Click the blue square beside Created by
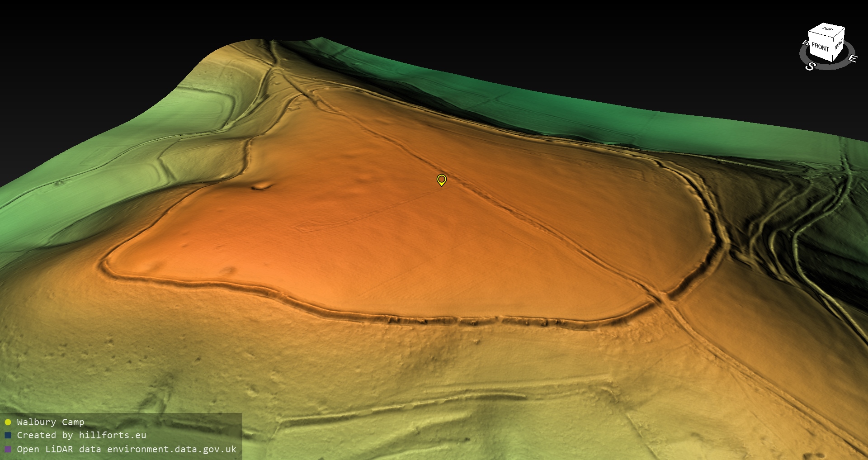868x460 pixels. click(x=8, y=435)
